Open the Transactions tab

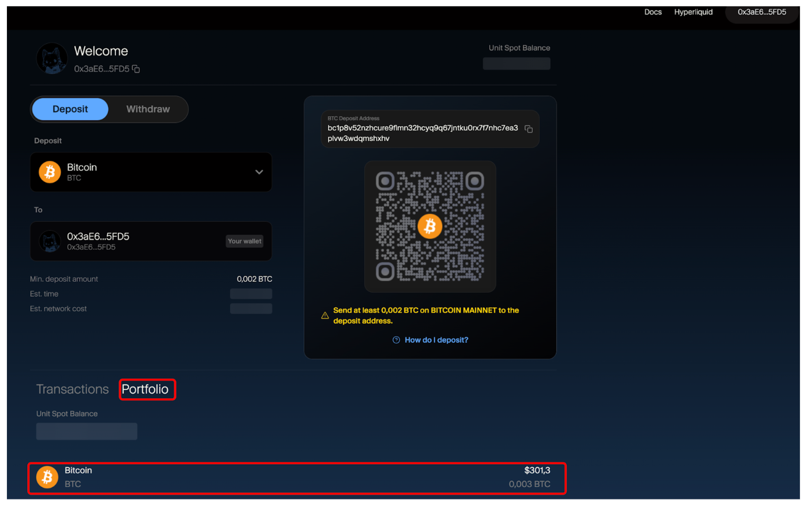[x=72, y=389]
